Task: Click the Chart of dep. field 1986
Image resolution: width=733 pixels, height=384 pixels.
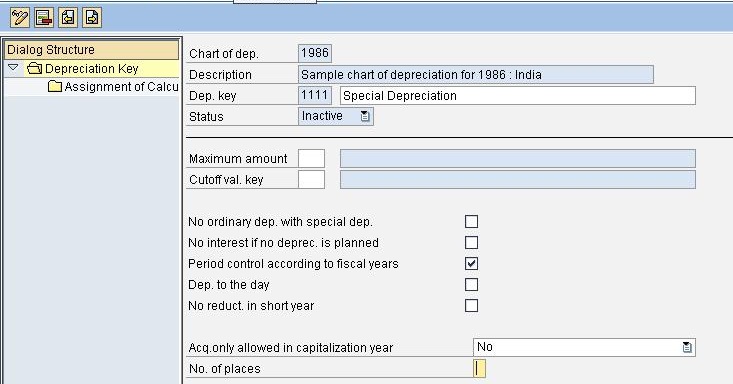Action: (315, 53)
